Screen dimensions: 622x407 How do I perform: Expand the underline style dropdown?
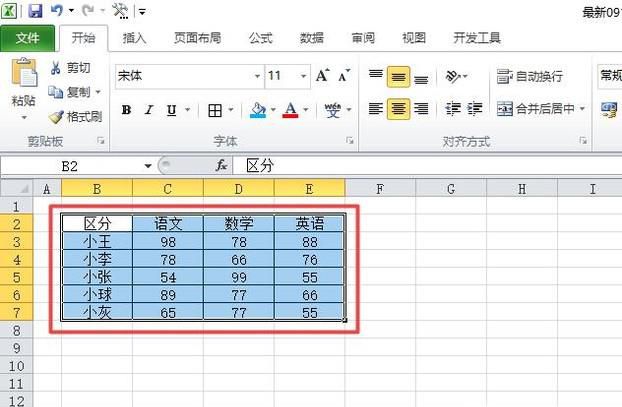tap(187, 110)
